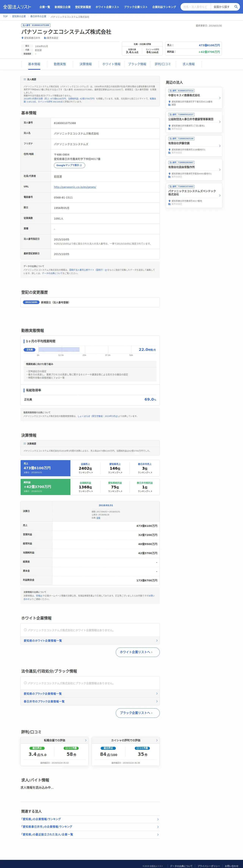Click the pin icon in 有限会社因金型製作所 card
The image size is (243, 868).
[x=169, y=174]
